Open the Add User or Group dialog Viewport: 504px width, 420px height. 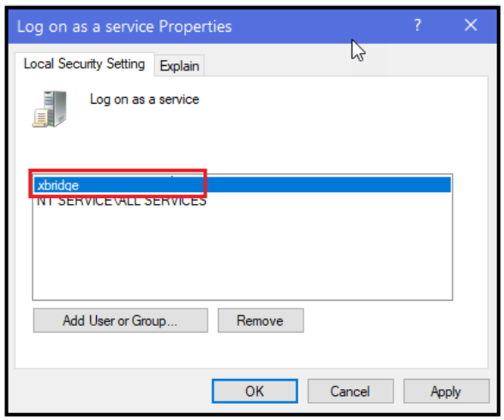click(x=121, y=321)
